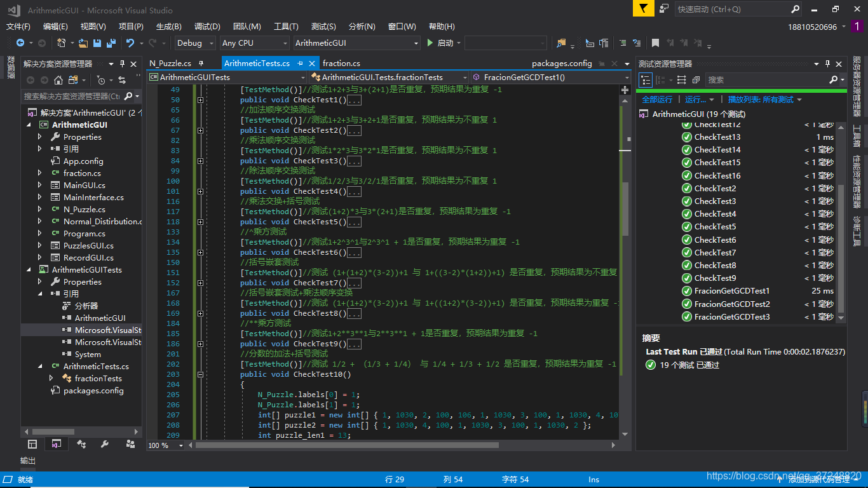This screenshot has height=488, width=868.
Task: Click the 启动 start button label
Action: pyautogui.click(x=445, y=43)
